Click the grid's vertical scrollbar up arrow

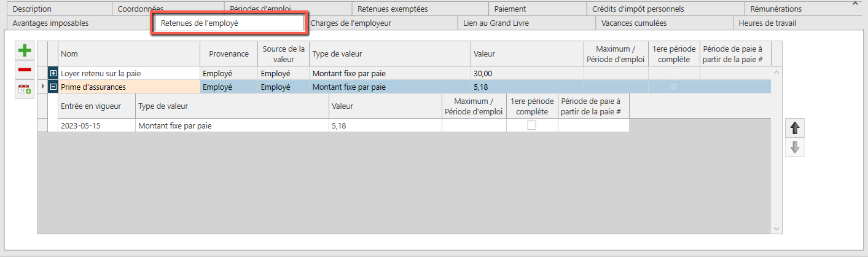(x=776, y=72)
